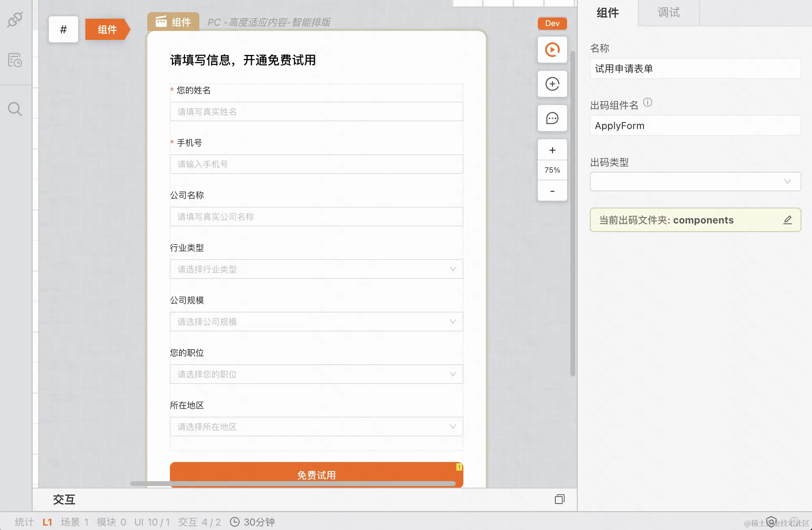This screenshot has height=530, width=812.
Task: Zoom in with the plus button
Action: pyautogui.click(x=552, y=150)
